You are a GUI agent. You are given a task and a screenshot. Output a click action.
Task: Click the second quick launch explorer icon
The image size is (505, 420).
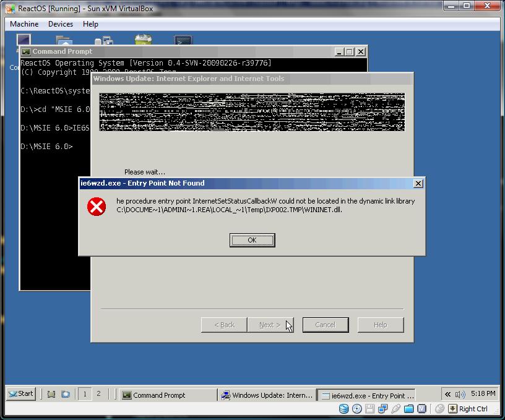point(66,394)
